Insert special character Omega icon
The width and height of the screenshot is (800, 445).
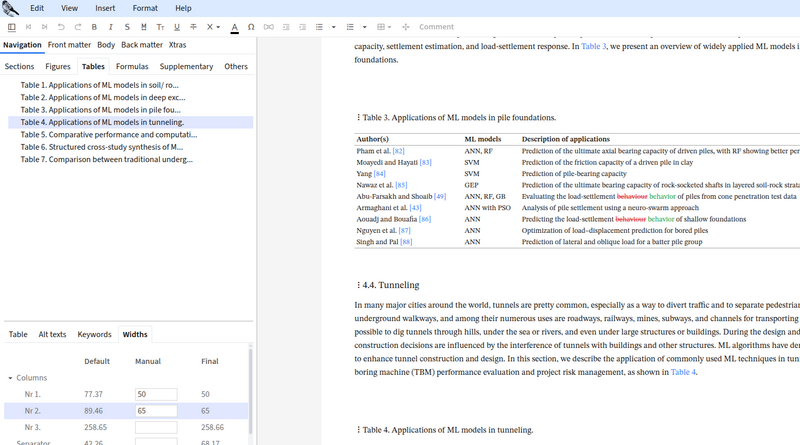[x=251, y=27]
